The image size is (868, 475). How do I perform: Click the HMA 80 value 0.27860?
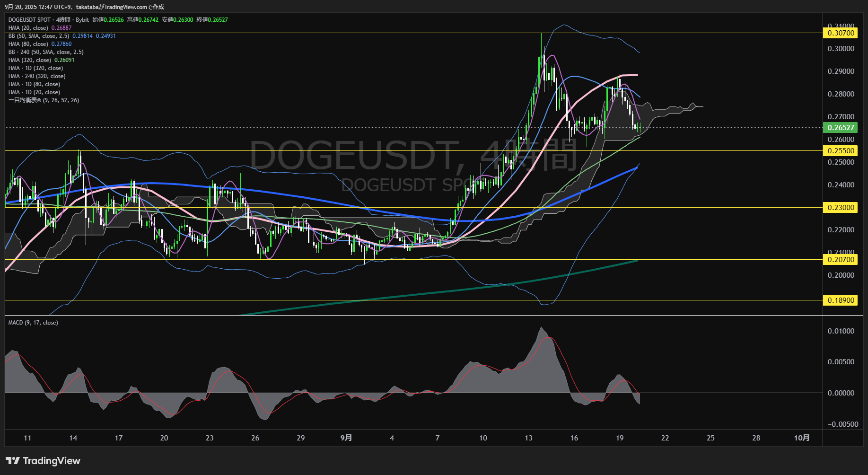(61, 44)
